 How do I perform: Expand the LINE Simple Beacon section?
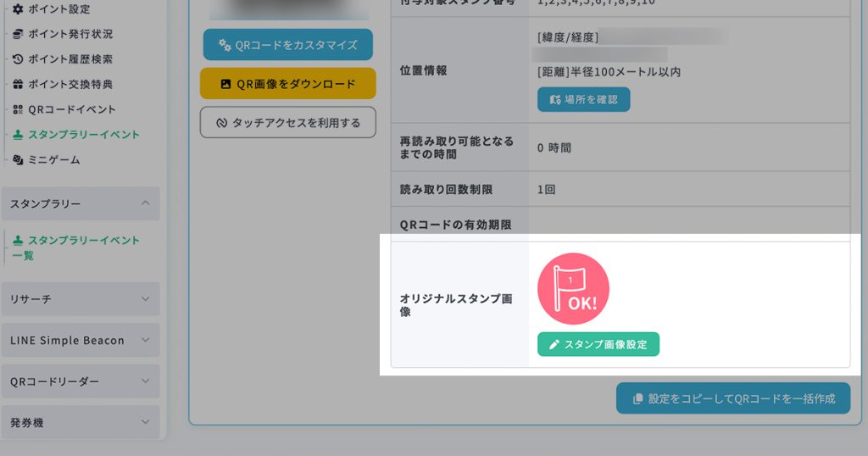tap(145, 341)
